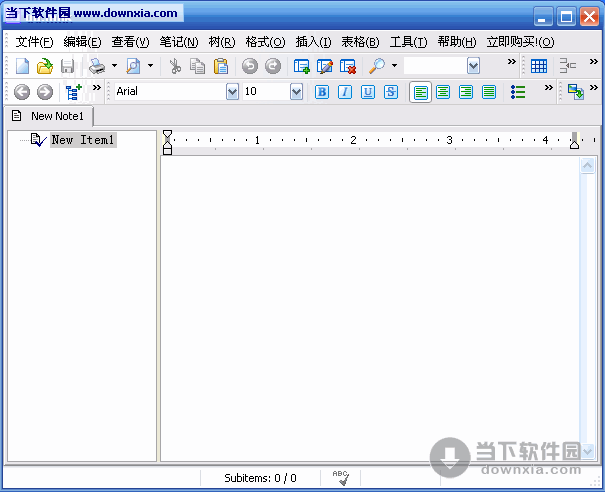Toggle bold formatting
Viewport: 605px width, 492px height.
pos(322,92)
